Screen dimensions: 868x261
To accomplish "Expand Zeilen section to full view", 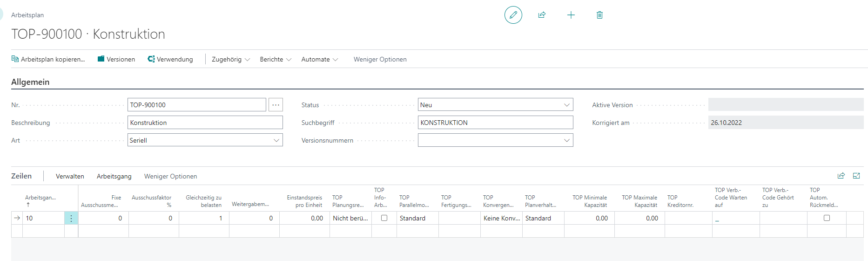I will pyautogui.click(x=856, y=176).
